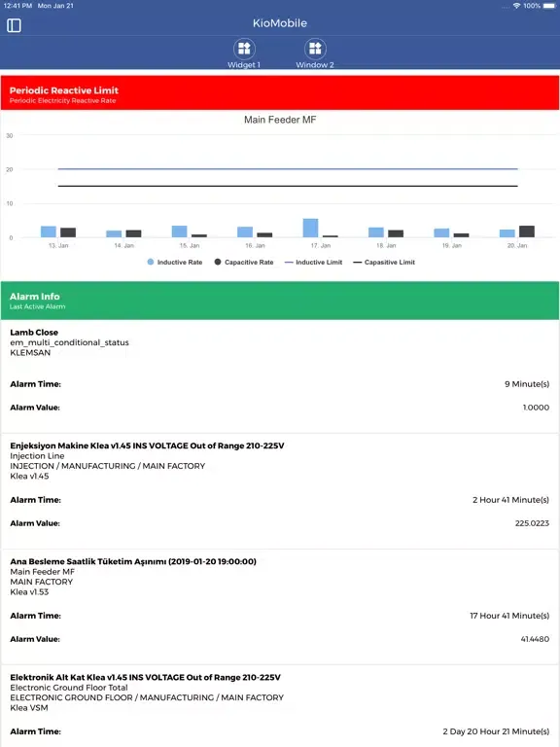The image size is (560, 747).
Task: Click Electronic Ground Floor Total label
Action: (69, 688)
